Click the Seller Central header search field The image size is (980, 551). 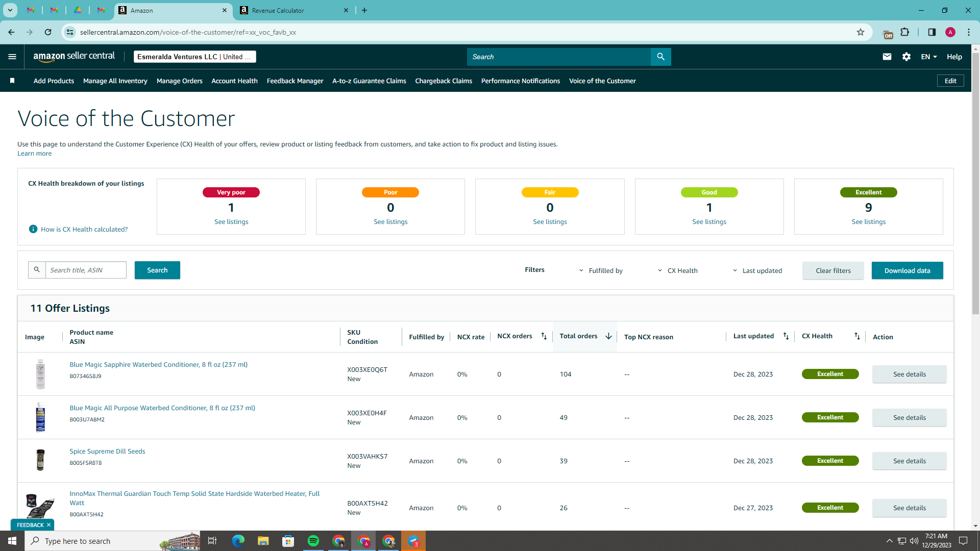coord(559,57)
